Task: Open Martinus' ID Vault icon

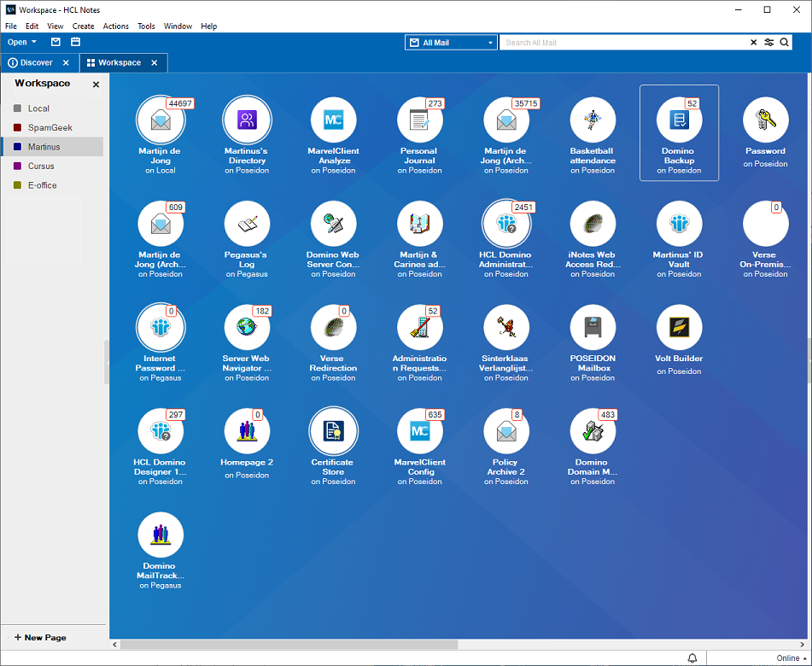Action: 680,224
